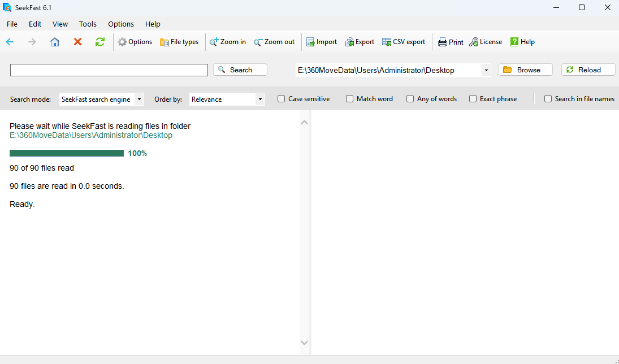Screen dimensions: 619x364
Task: Open the Tools menu
Action: pyautogui.click(x=88, y=24)
